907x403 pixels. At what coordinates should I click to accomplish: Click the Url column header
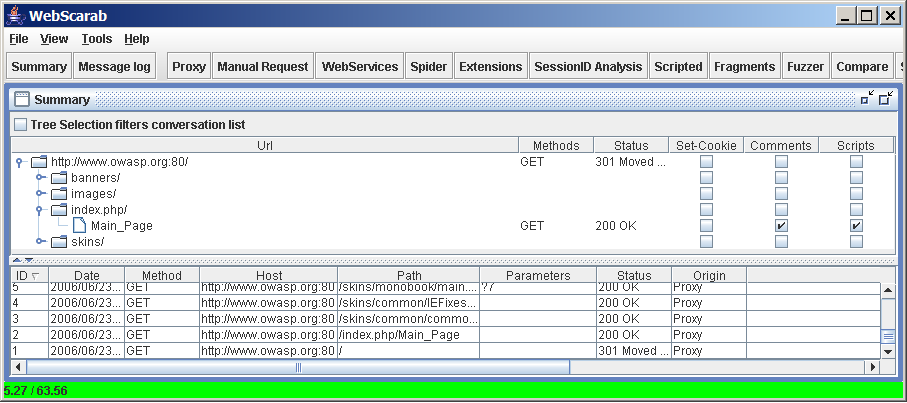(x=265, y=145)
